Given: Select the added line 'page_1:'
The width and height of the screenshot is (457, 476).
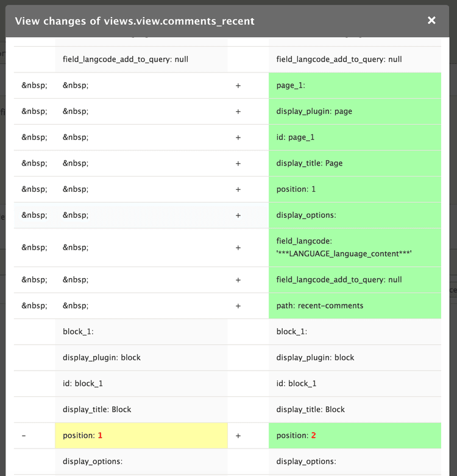Looking at the screenshot, I should (355, 85).
